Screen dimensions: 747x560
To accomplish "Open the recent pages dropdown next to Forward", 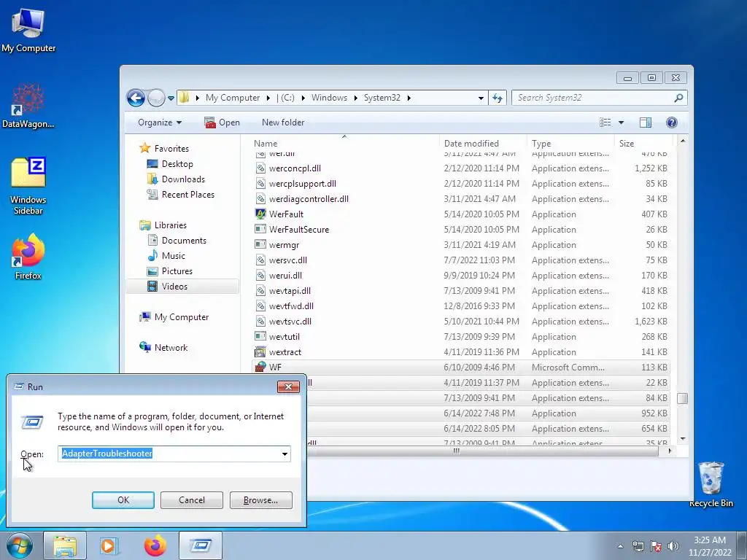I will (171, 98).
